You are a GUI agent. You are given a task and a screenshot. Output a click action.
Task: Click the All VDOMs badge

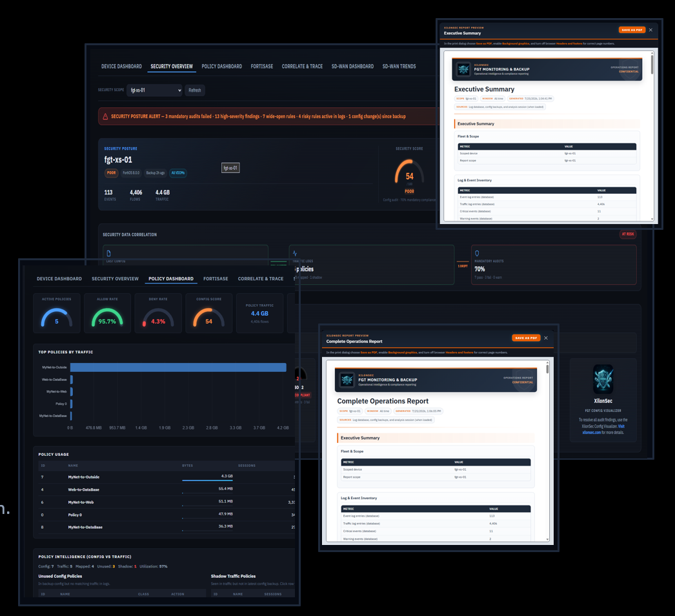point(178,173)
